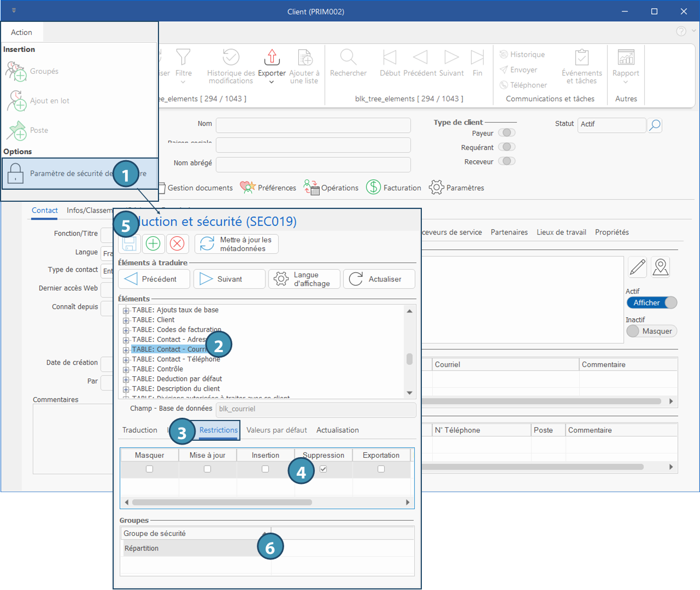Click the pencil edit icon beside address
The height and width of the screenshot is (590, 700).
(637, 267)
